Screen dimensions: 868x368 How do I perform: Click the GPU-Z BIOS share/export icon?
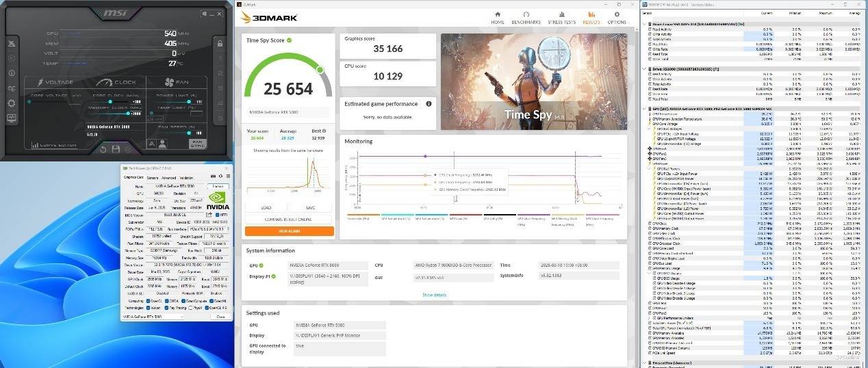[x=209, y=215]
